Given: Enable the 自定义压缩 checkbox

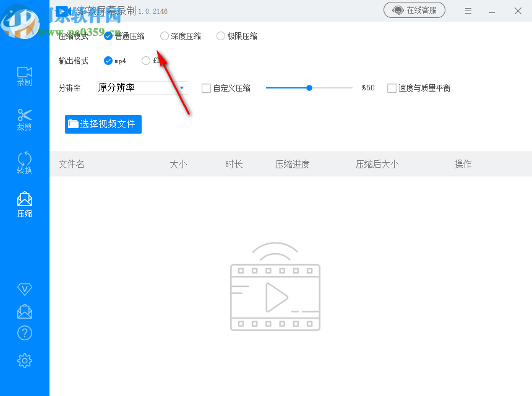Looking at the screenshot, I should 206,88.
